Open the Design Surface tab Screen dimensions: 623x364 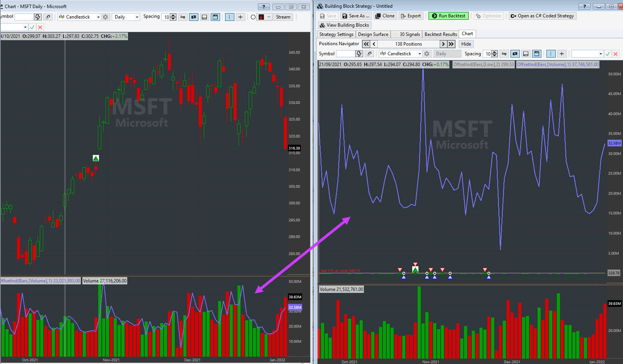point(373,34)
